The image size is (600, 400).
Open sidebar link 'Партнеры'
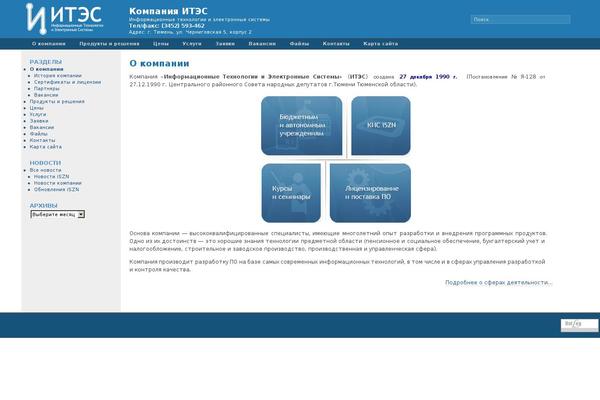[47, 89]
